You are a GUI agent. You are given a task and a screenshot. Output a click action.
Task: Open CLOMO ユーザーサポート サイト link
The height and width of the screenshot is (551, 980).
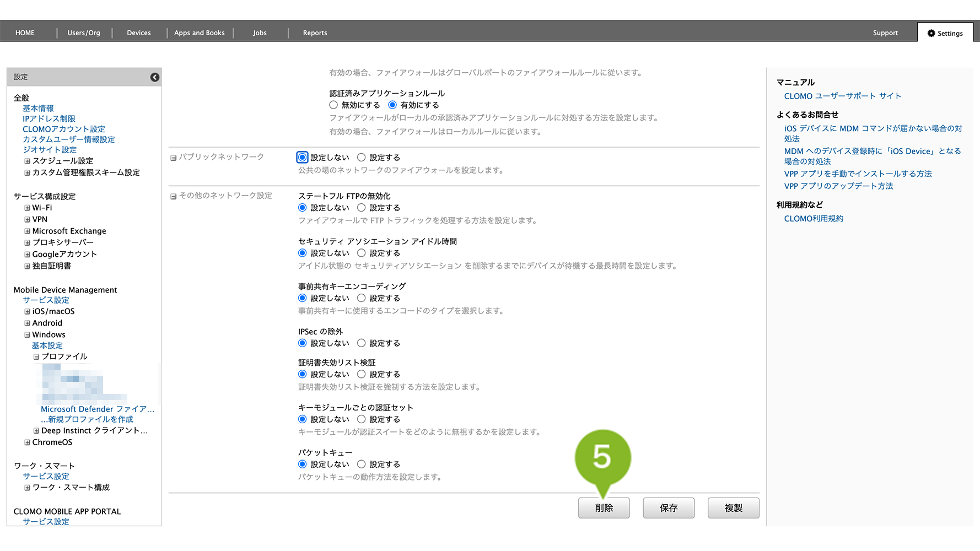coord(842,96)
